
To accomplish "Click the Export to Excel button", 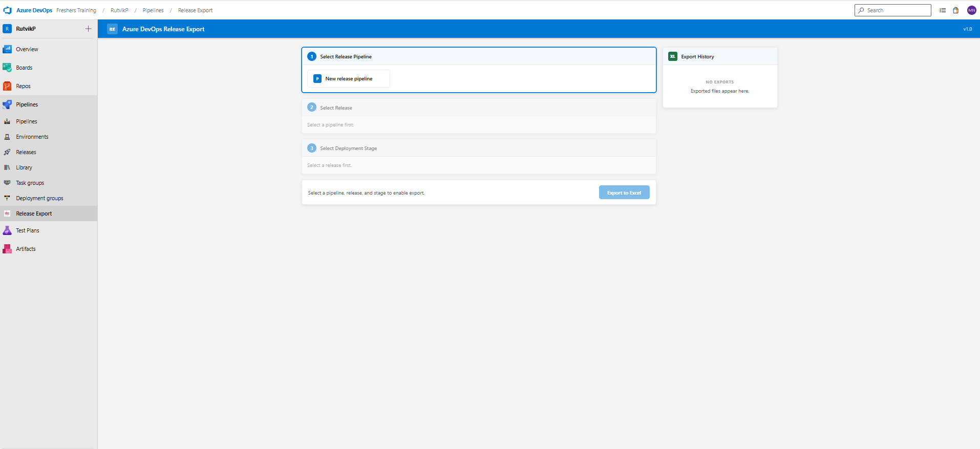I will tap(624, 193).
